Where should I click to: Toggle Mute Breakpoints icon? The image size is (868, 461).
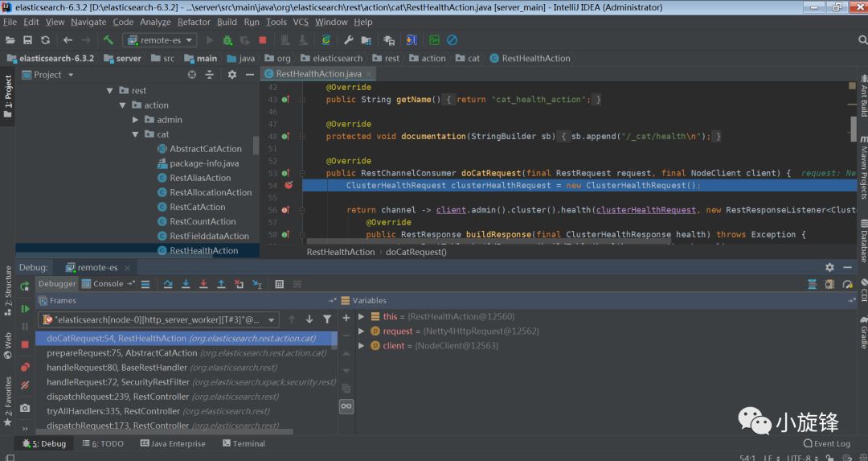pos(25,385)
